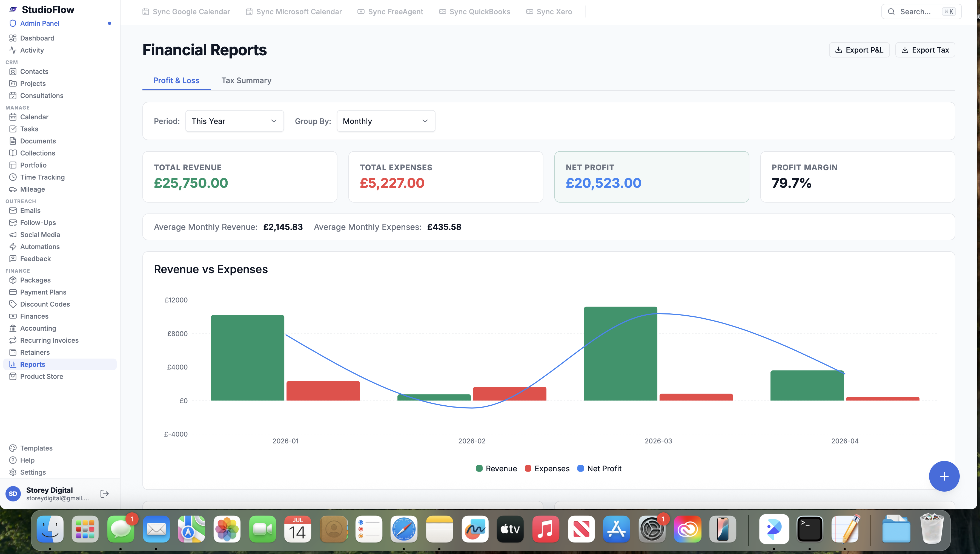Click the StudioFlow logo
Screen dimensions: 980x554
click(42, 10)
